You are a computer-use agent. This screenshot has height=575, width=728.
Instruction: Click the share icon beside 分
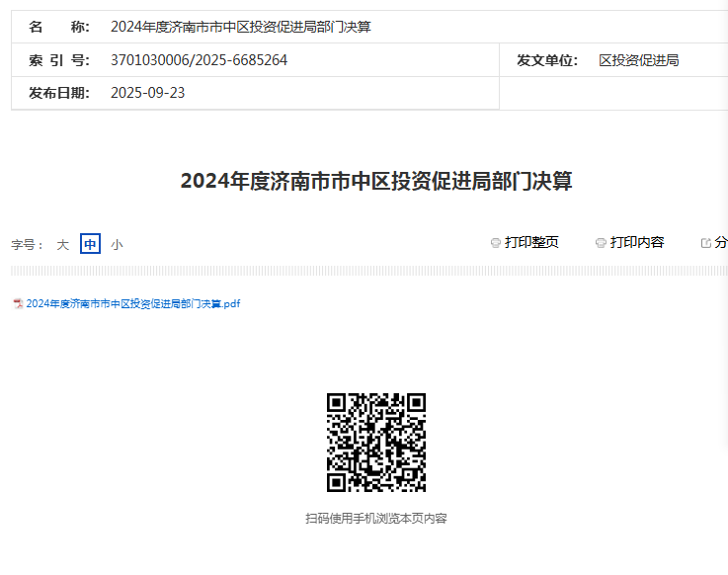click(x=706, y=243)
